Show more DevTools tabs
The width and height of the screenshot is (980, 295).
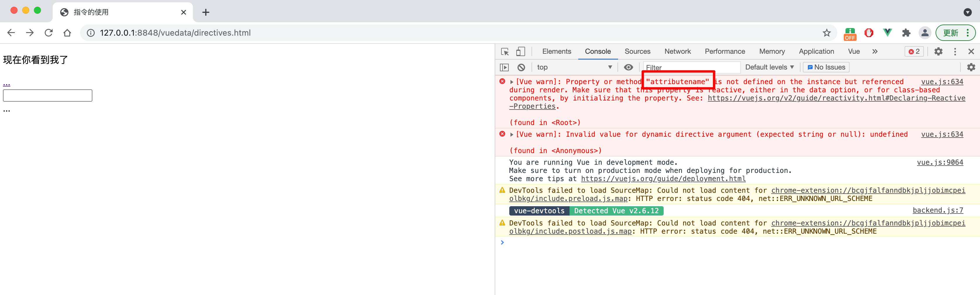pos(875,51)
